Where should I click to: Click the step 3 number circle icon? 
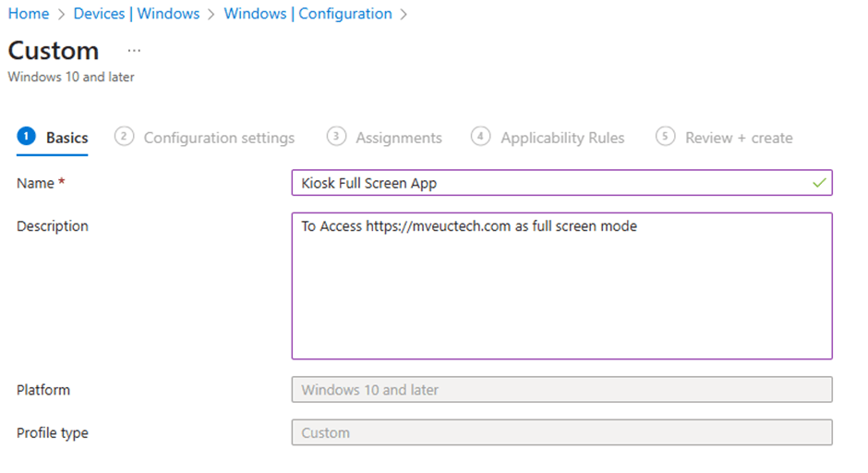click(x=336, y=137)
